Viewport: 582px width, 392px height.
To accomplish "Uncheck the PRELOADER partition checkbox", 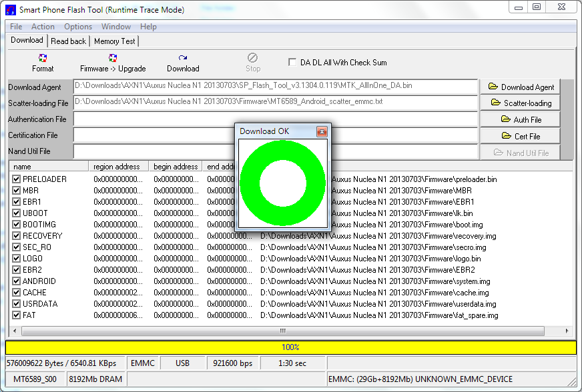I will (x=16, y=179).
